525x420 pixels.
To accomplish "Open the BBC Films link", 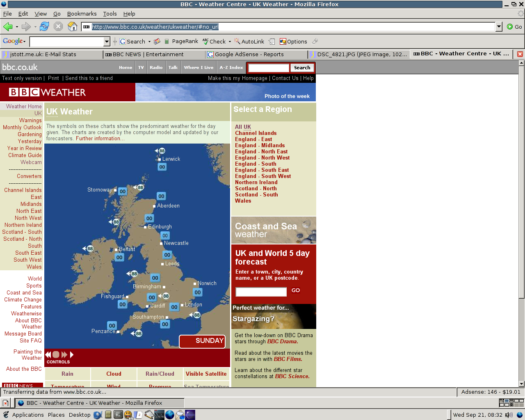I will pos(288,359).
